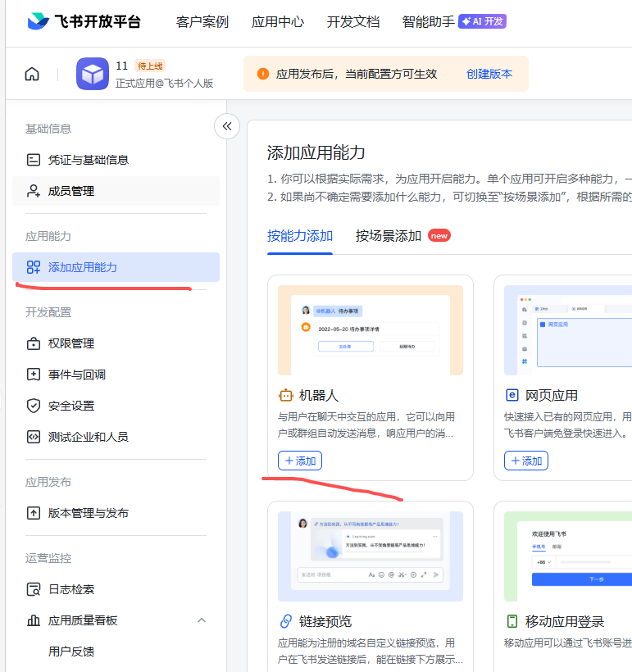Open 客户案例 in top navigation
The width and height of the screenshot is (632, 672).
(202, 22)
